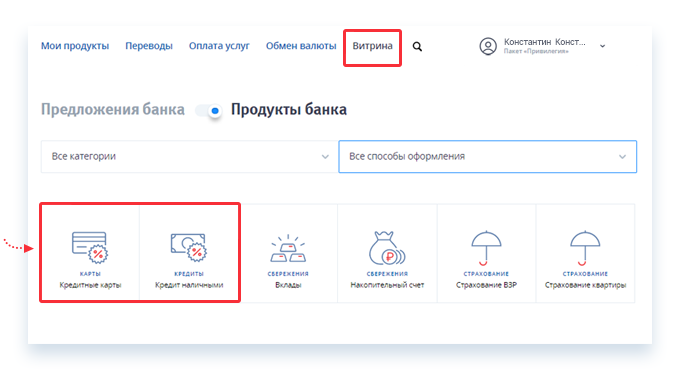Screen dimensions: 680x372
Task: Toggle the offers/products switch
Action: point(209,111)
